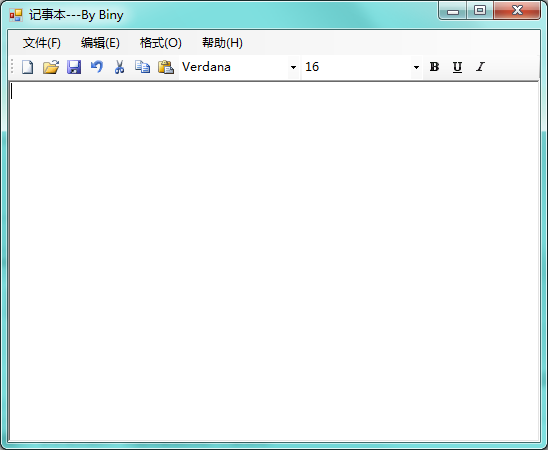Open the 格式(O) menu
Viewport: 548px width, 450px height.
tap(161, 43)
